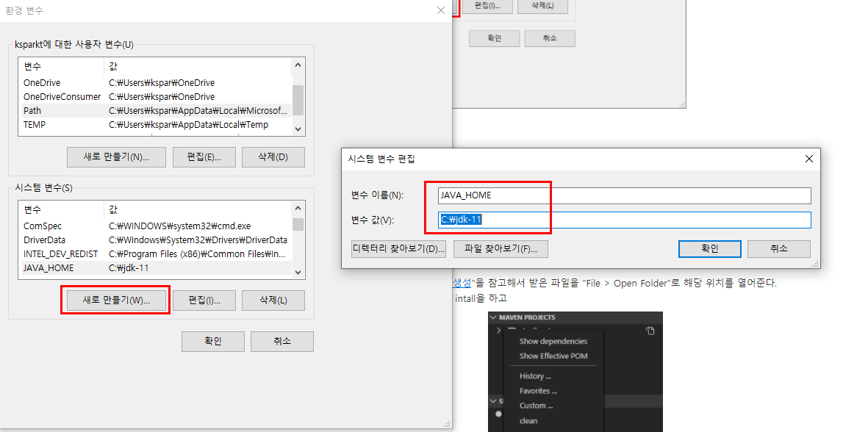Select Custom ... in Maven context menu
The height and width of the screenshot is (432, 868).
tap(536, 406)
